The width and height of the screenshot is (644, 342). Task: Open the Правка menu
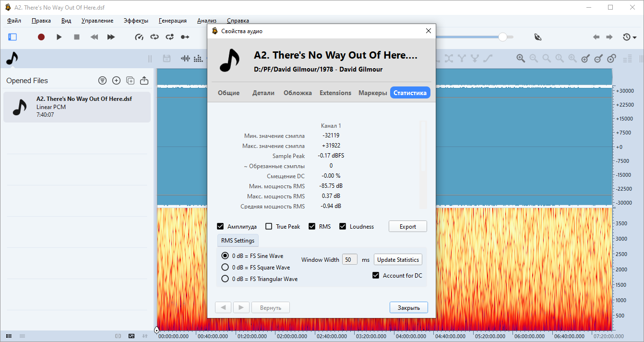pos(41,21)
